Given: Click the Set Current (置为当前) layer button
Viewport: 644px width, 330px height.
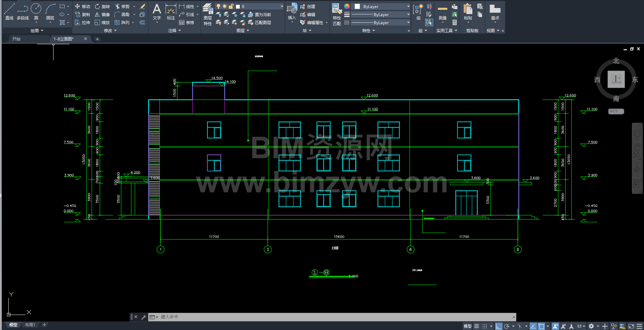Looking at the screenshot, I should point(260,14).
